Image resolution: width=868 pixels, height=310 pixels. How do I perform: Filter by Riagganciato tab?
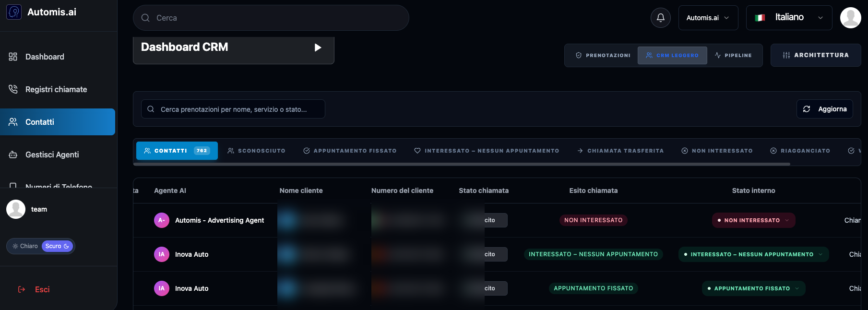[x=800, y=151]
